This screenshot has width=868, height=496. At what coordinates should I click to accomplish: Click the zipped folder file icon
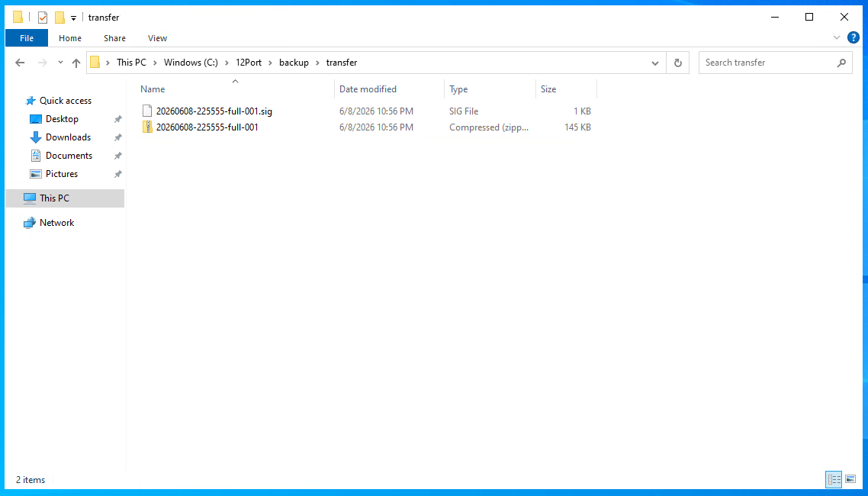146,127
